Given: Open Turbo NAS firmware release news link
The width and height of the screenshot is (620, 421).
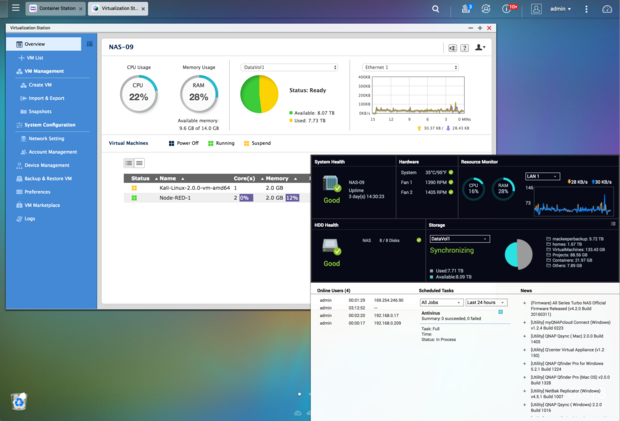Looking at the screenshot, I should [568, 308].
